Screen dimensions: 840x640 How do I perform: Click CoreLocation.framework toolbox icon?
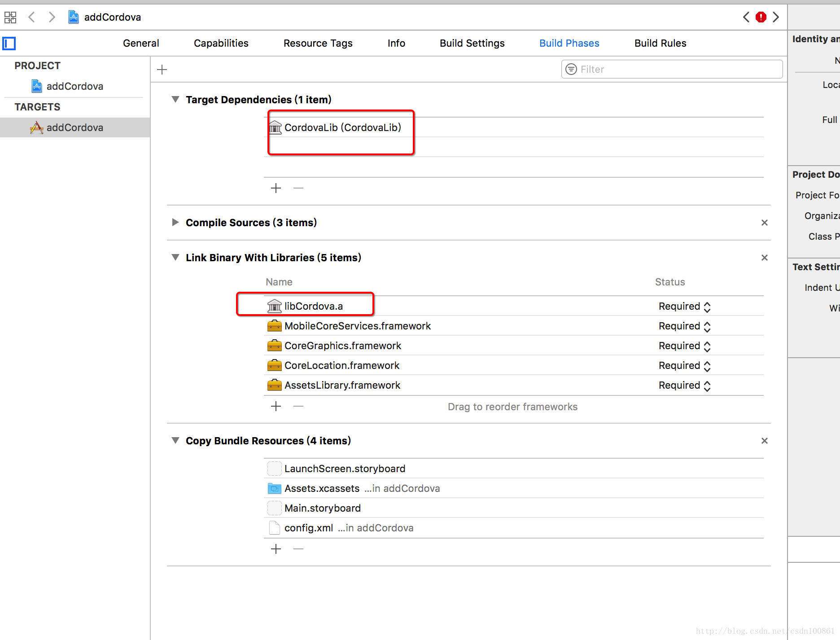click(275, 365)
